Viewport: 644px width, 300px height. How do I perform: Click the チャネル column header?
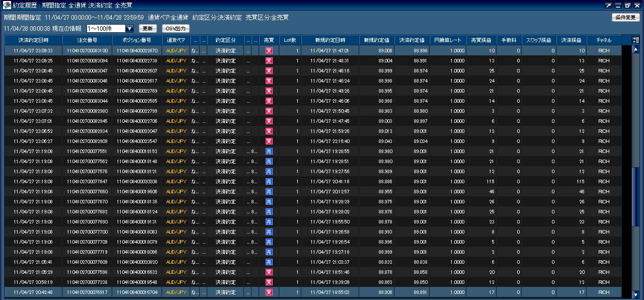point(604,40)
